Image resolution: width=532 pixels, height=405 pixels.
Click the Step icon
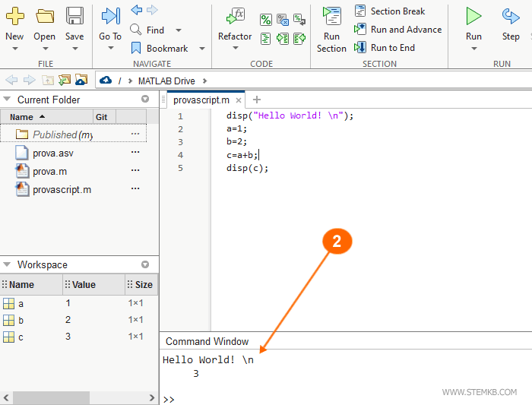511,16
